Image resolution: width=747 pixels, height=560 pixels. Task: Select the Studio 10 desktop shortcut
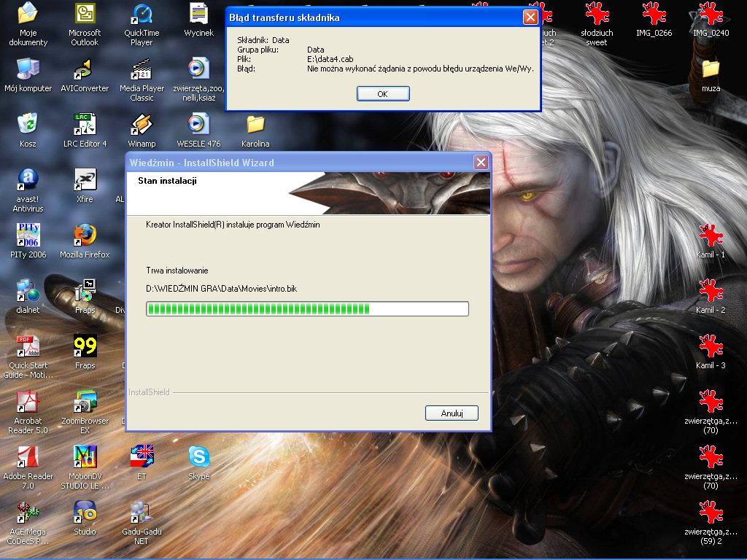pos(85,518)
